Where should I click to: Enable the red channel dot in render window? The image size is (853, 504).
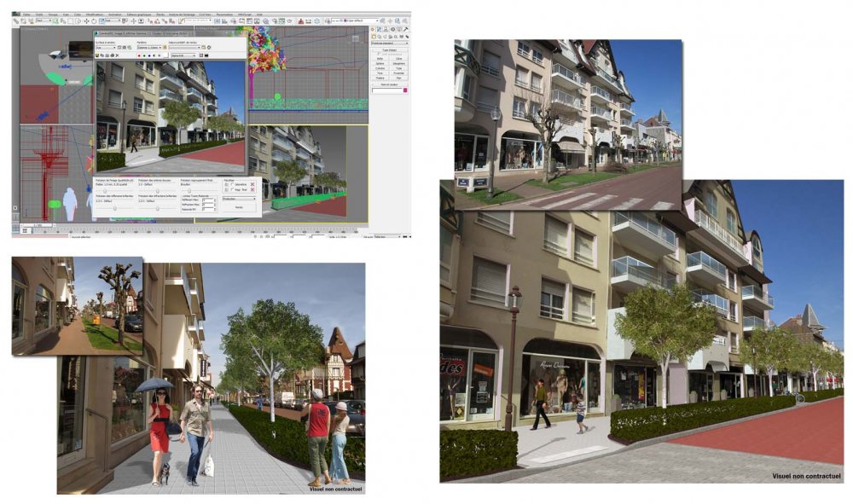139,55
